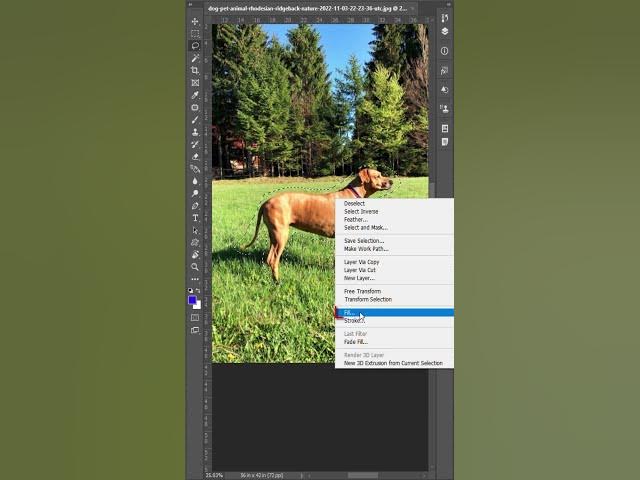Viewport: 640px width, 480px height.
Task: Click the zoom percentage field in the status bar
Action: [x=214, y=475]
